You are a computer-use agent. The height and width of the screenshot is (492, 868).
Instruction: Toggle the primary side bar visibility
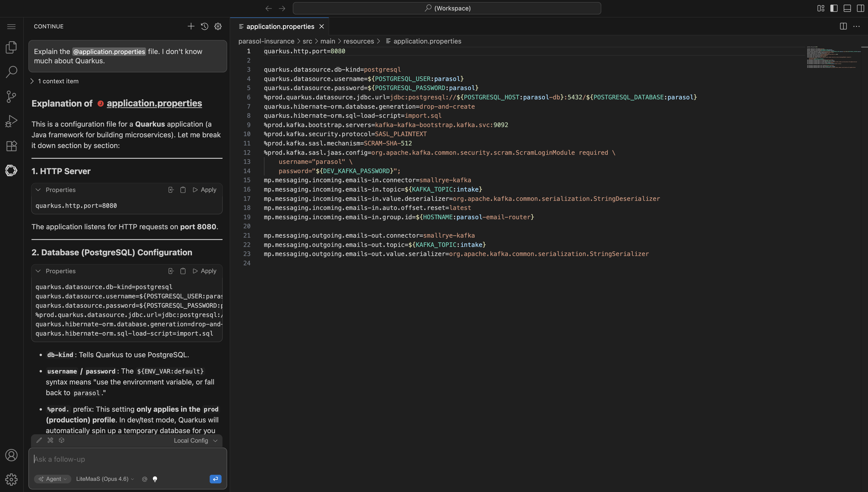[x=834, y=8]
